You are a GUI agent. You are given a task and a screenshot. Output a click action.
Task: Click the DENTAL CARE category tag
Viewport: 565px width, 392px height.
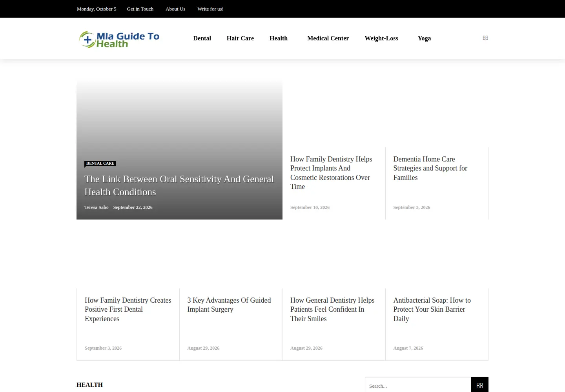tap(100, 163)
